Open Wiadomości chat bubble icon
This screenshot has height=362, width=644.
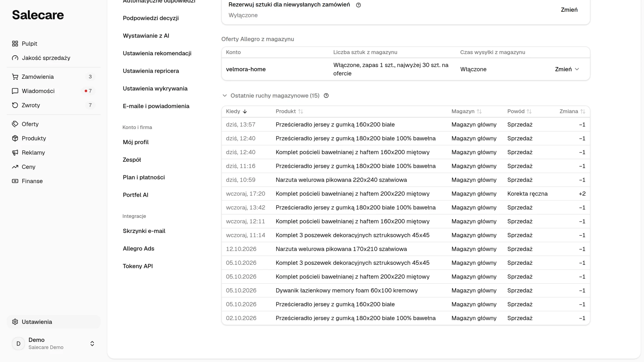click(15, 91)
